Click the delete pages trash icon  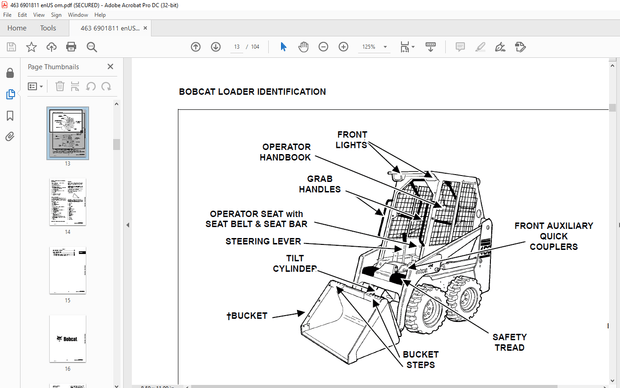tap(60, 86)
